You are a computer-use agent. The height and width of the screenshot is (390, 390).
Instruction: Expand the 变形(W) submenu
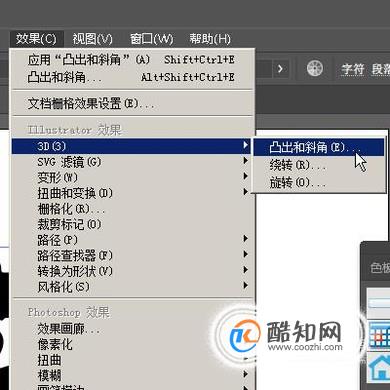(x=131, y=177)
